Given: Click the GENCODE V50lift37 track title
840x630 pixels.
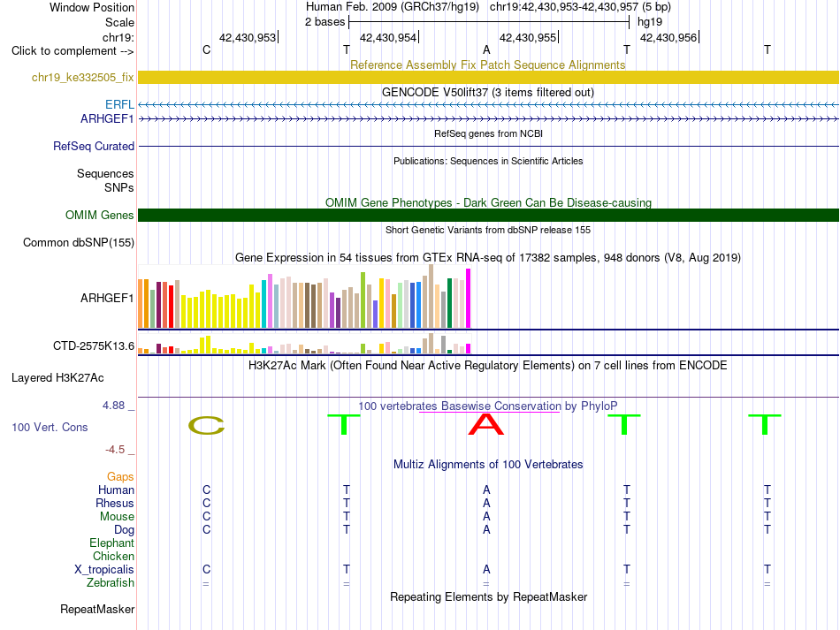Looking at the screenshot, I should [x=487, y=92].
